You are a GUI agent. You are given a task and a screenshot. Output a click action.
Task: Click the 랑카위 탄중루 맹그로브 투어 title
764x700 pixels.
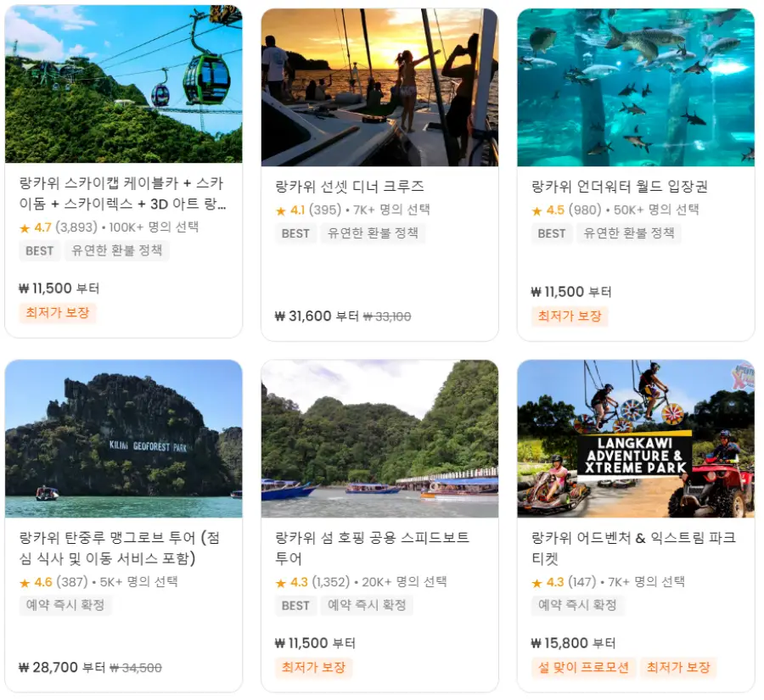(120, 547)
